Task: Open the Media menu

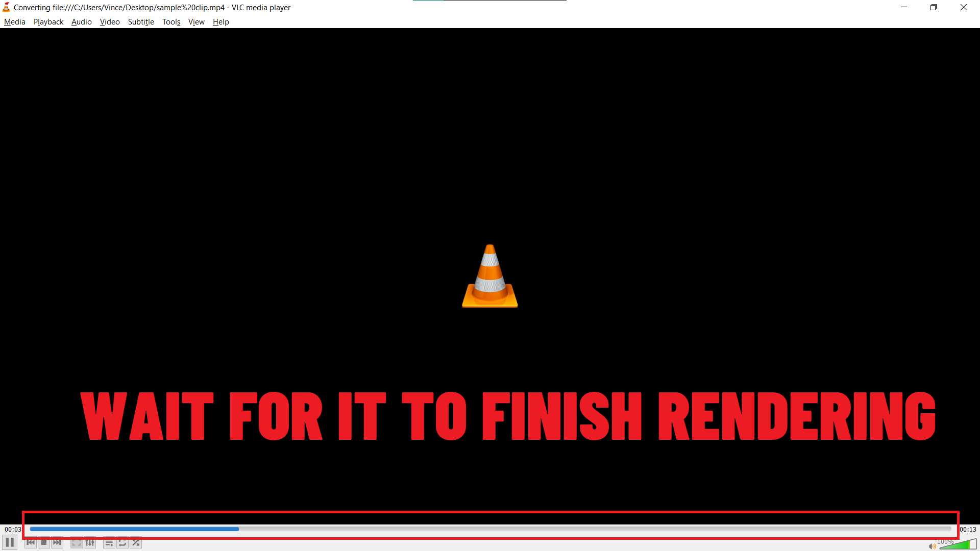Action: [14, 21]
